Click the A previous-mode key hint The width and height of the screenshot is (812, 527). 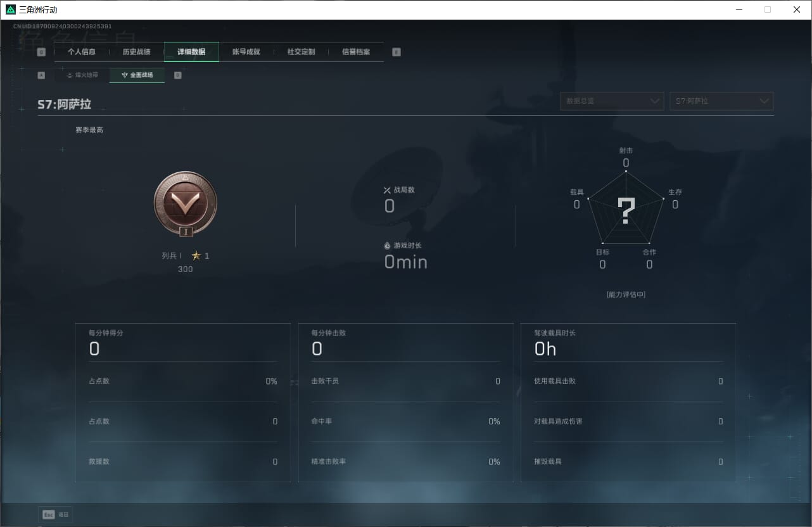[x=41, y=75]
